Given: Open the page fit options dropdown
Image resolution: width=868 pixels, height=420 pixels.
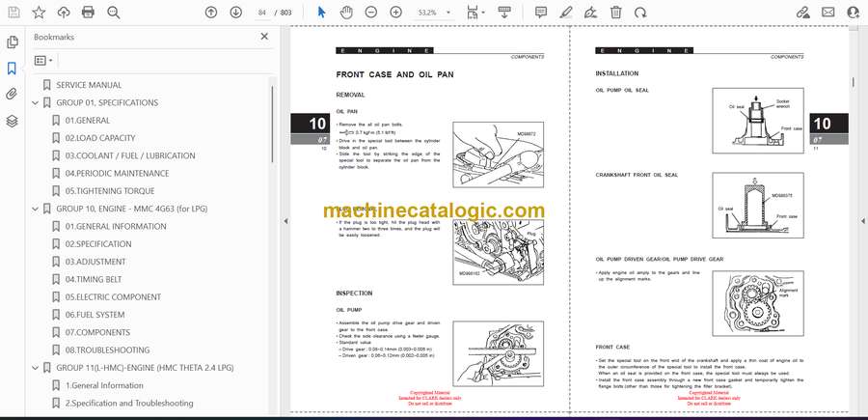Looking at the screenshot, I should coord(475,13).
